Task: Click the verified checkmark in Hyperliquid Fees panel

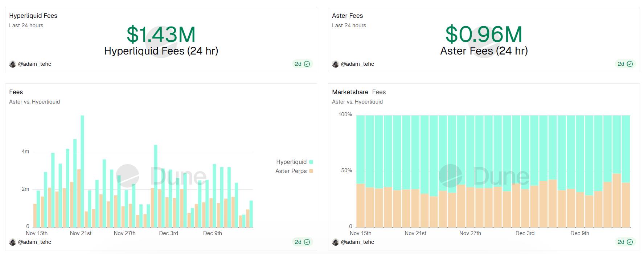Action: (x=307, y=64)
